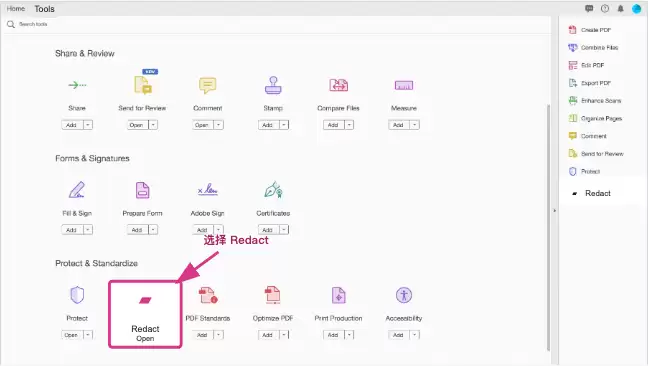Open Enhance Scans in right sidebar
The width and height of the screenshot is (648, 366).
tap(595, 100)
